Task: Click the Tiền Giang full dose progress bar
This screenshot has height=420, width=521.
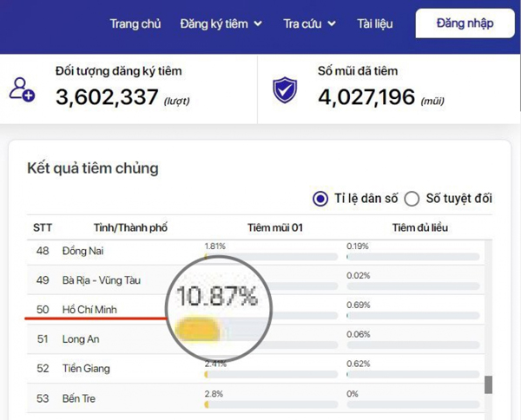Action: 412,375
